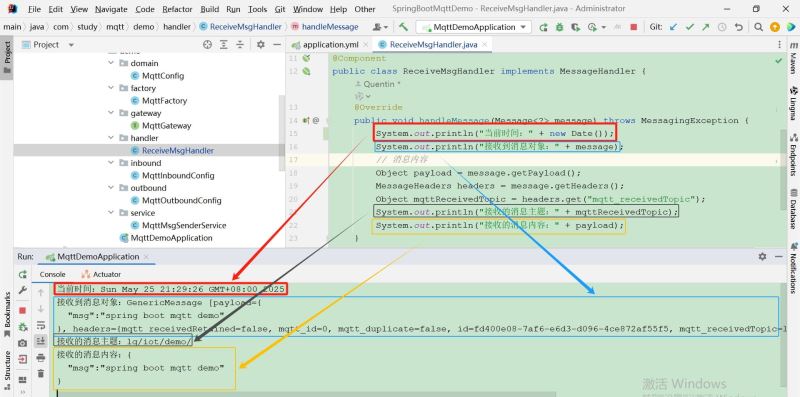Open the Actuator tab in Run panel

click(101, 275)
